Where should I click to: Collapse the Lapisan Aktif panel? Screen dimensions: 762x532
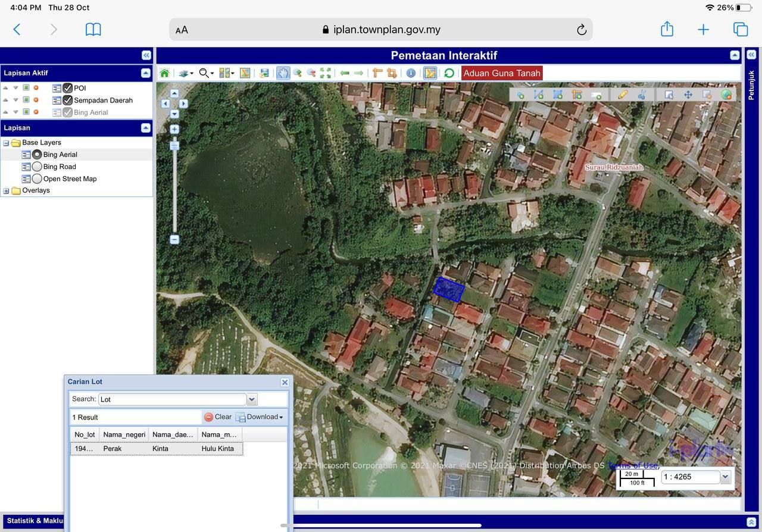145,73
